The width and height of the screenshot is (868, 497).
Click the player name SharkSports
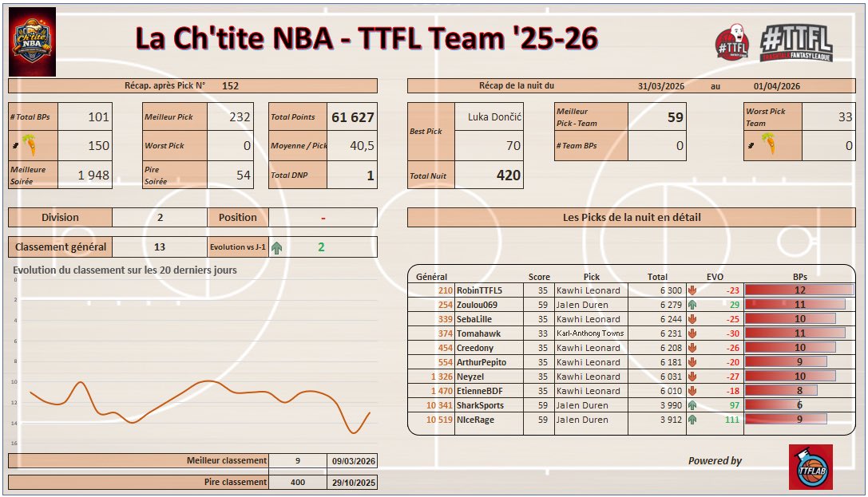click(x=480, y=405)
